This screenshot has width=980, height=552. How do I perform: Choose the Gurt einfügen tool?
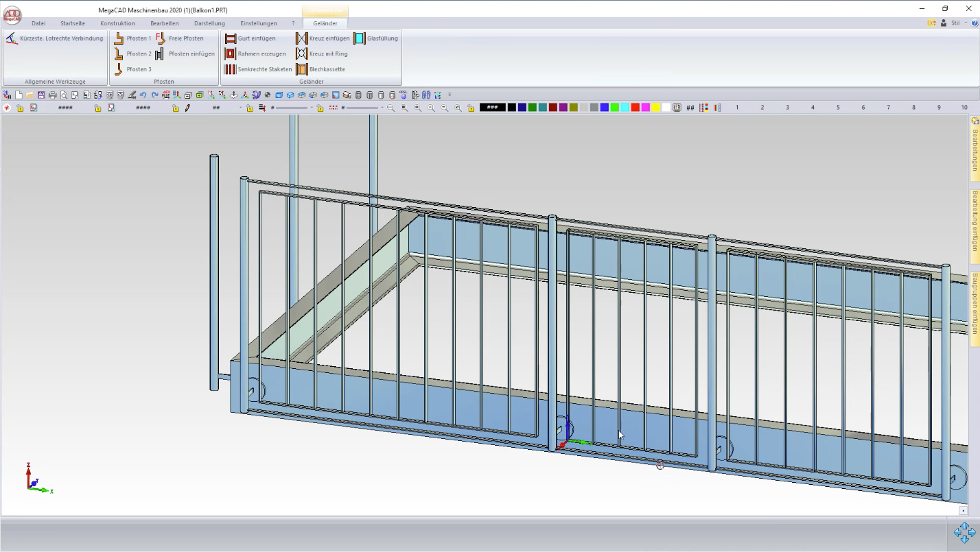[231, 38]
